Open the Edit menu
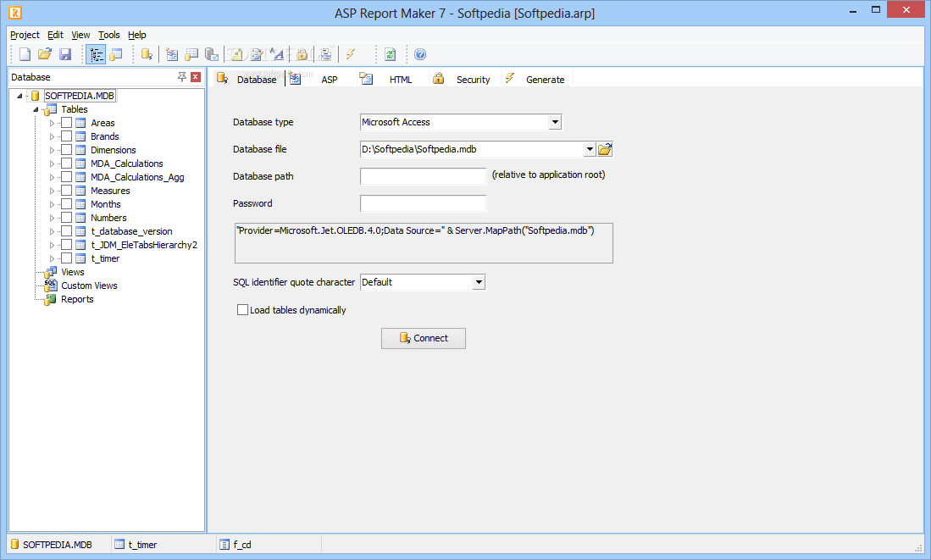The width and height of the screenshot is (931, 560). point(55,35)
